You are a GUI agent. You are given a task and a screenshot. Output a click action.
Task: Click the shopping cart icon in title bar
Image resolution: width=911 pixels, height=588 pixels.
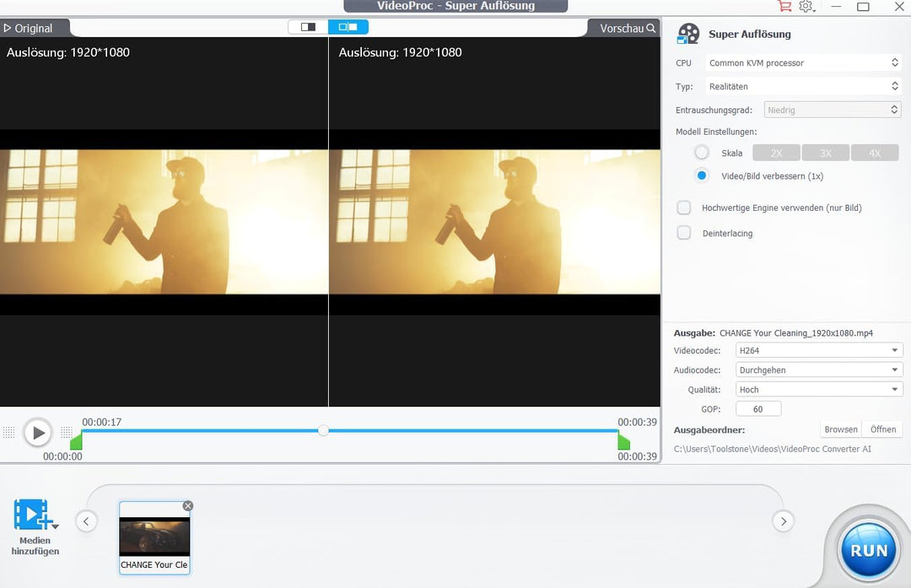click(x=784, y=7)
